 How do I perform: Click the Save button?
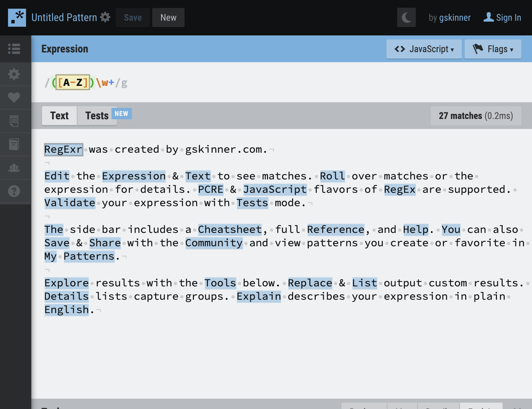[x=133, y=17]
